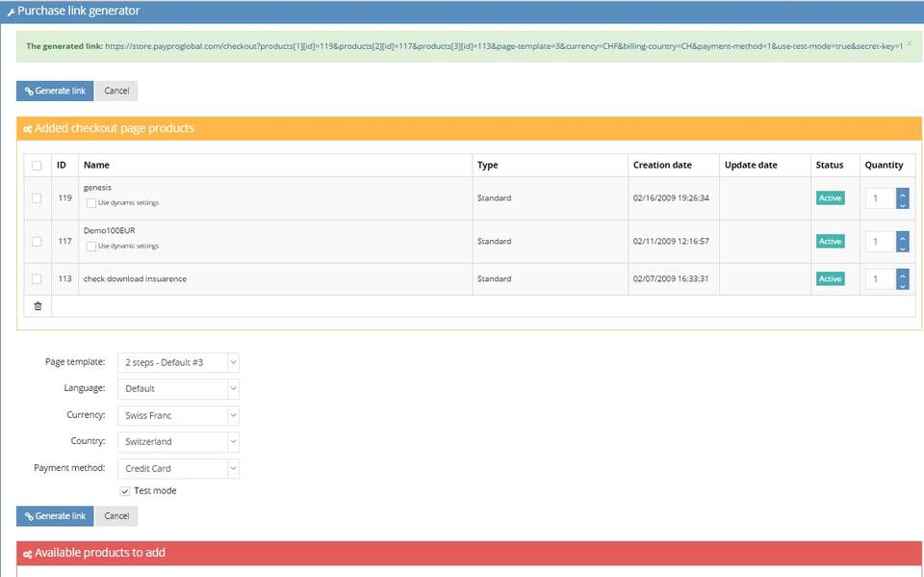Click the Active status badge for check download insuarence
Screen dimensions: 924x577
coord(830,278)
